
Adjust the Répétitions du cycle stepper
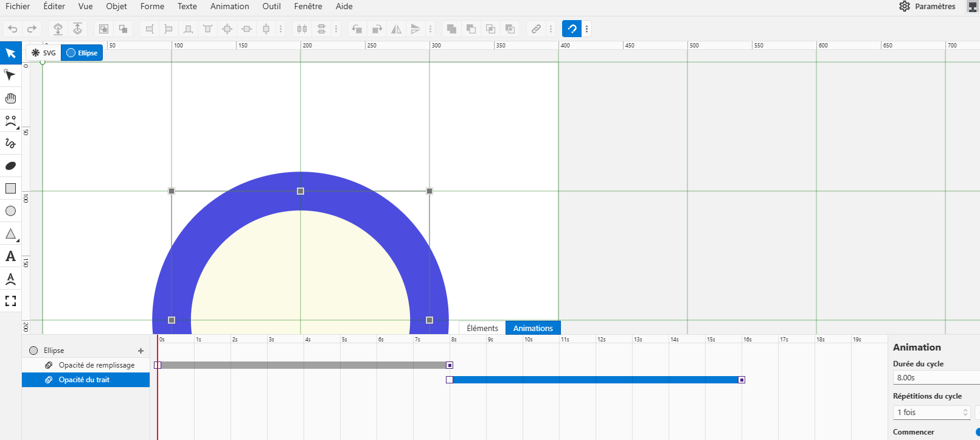click(x=965, y=413)
